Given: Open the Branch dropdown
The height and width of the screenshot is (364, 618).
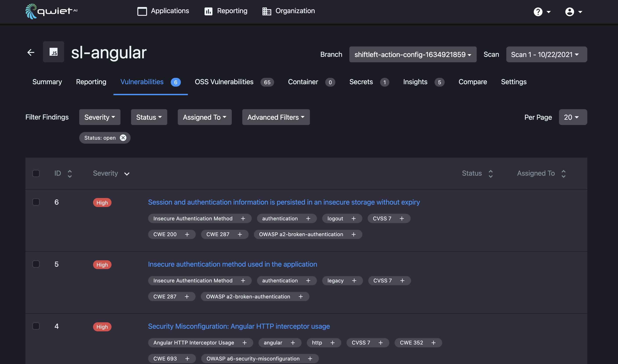Looking at the screenshot, I should pos(413,54).
